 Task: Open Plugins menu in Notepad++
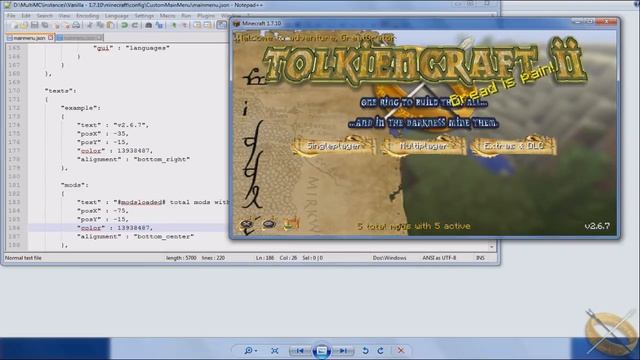pos(206,16)
